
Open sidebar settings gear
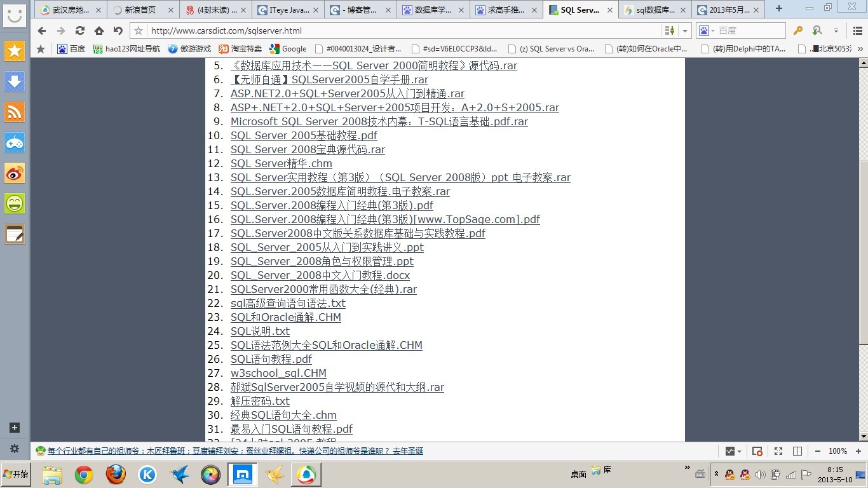[x=15, y=449]
